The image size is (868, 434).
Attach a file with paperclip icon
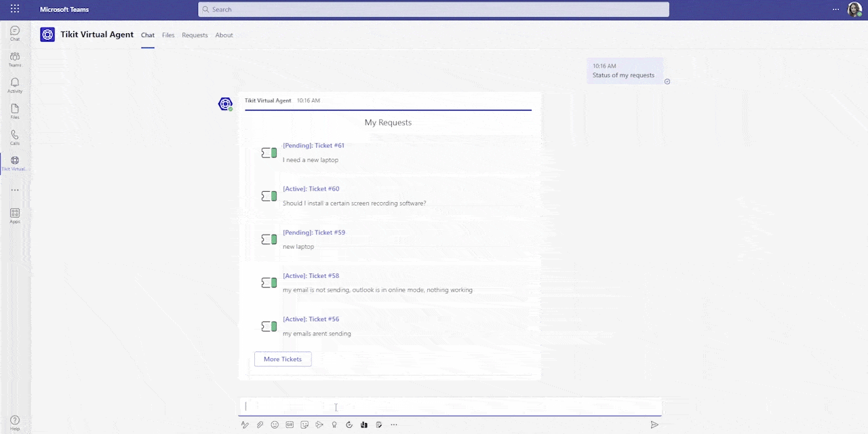260,425
